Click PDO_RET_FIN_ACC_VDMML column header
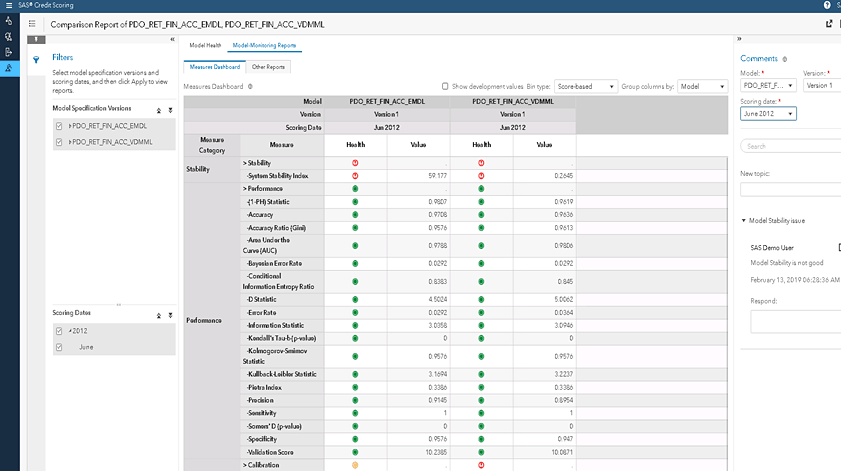The width and height of the screenshot is (841, 471). tap(513, 101)
